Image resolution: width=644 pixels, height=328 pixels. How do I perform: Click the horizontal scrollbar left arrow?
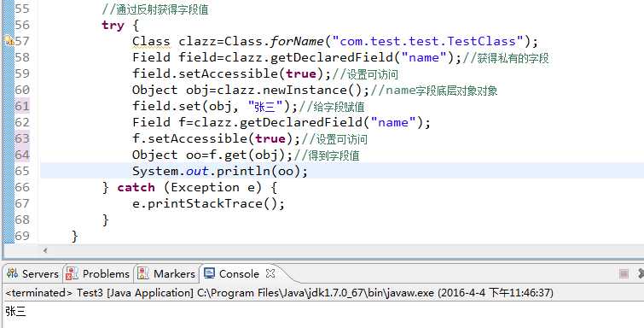point(44,249)
